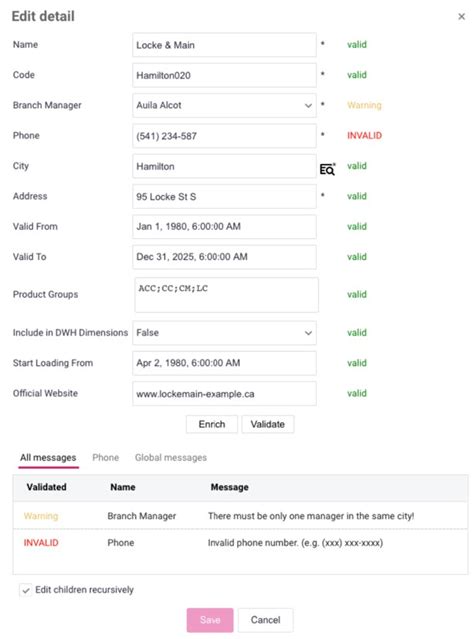Click the Phone cell in the INVALID row

[x=121, y=543]
